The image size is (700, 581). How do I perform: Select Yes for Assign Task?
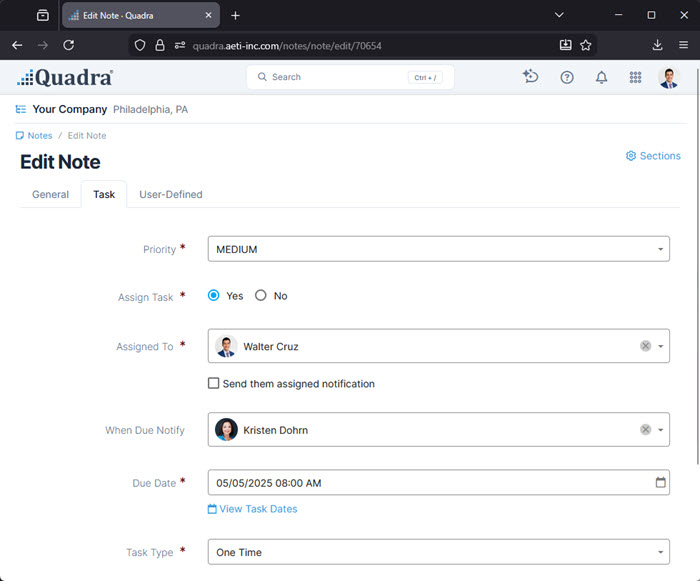point(214,296)
